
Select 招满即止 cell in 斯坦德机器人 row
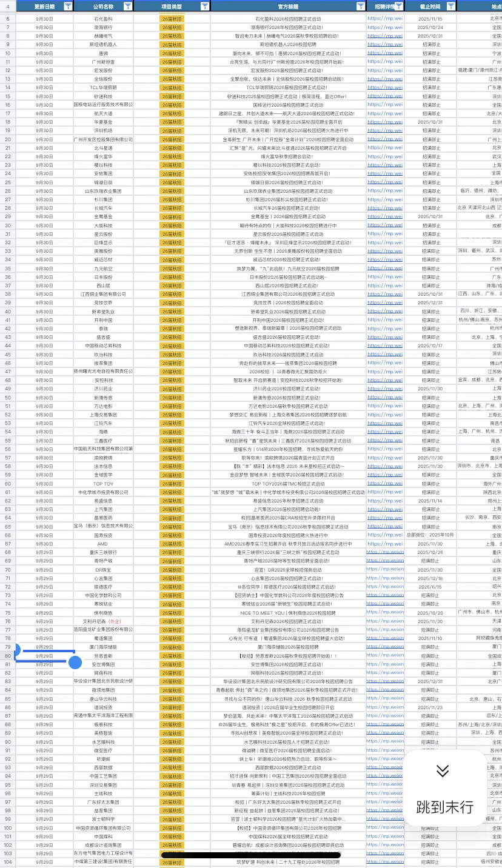430,45
